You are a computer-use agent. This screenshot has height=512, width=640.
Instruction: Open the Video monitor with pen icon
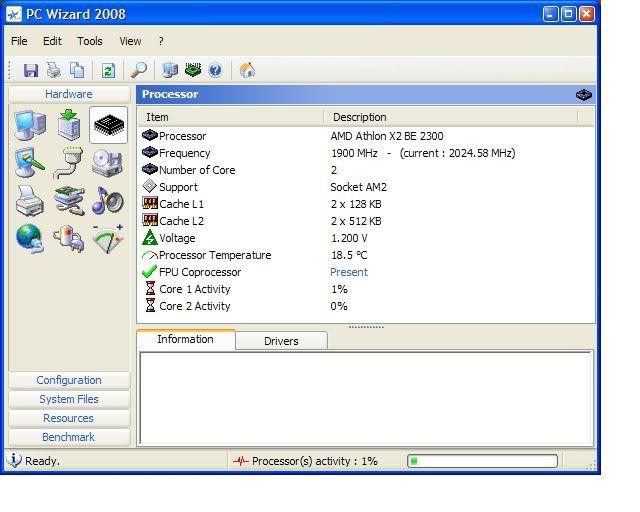click(29, 163)
